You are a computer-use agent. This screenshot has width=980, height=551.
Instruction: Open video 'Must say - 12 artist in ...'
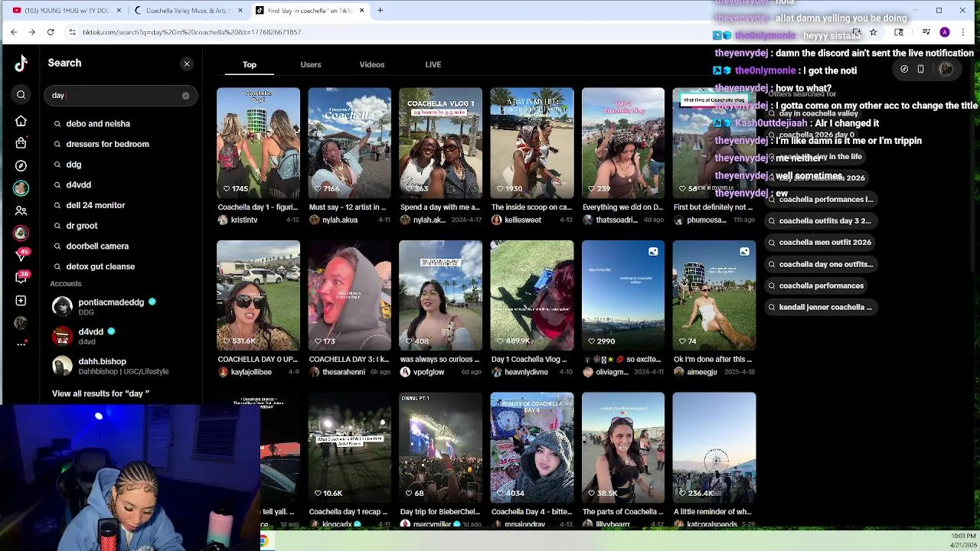[349, 143]
